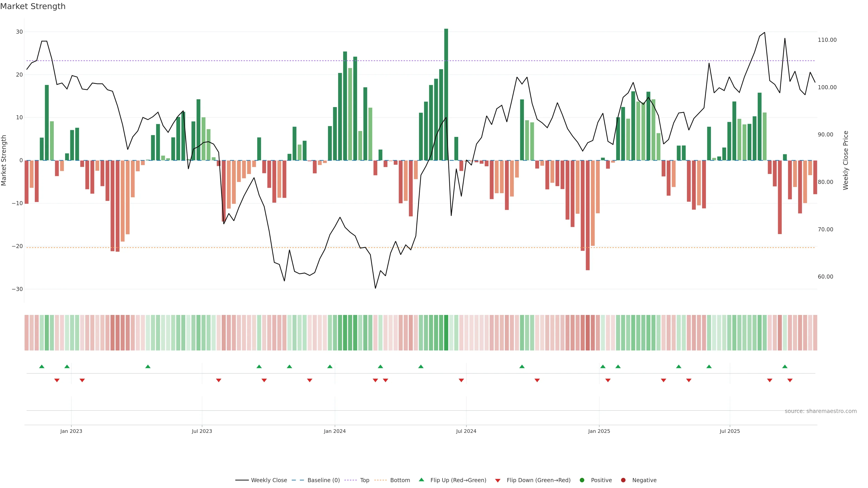Click the Jan 2024 axis label
The height and width of the screenshot is (488, 868).
[335, 431]
